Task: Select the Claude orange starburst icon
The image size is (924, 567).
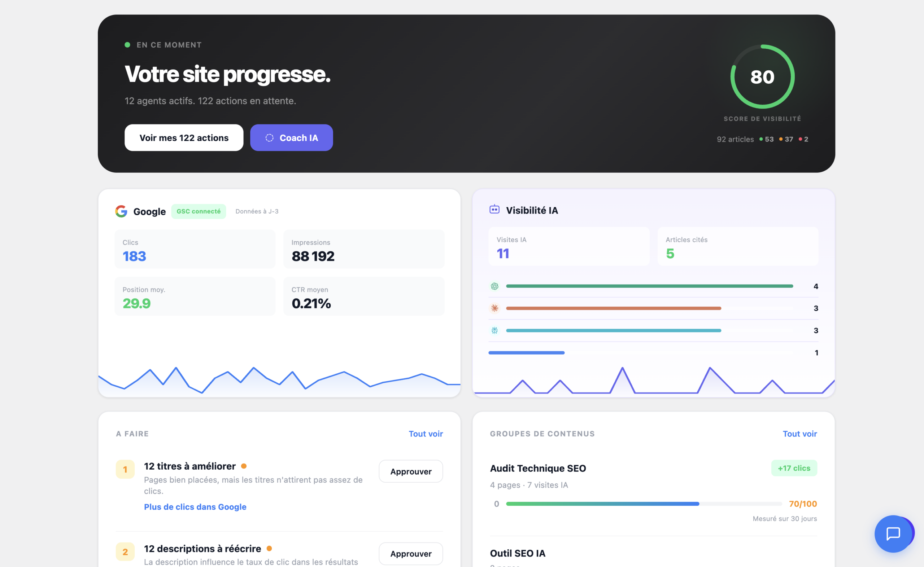Action: click(x=494, y=308)
